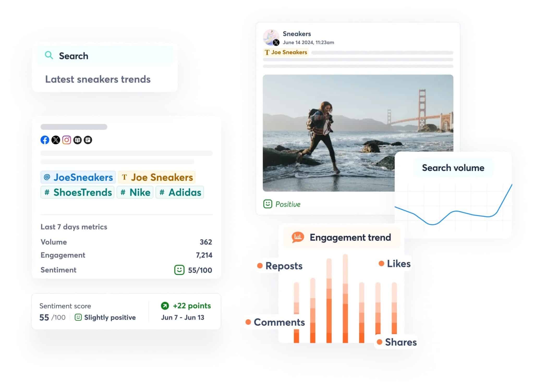534x392 pixels.
Task: Click the search magnifier icon
Action: [49, 55]
